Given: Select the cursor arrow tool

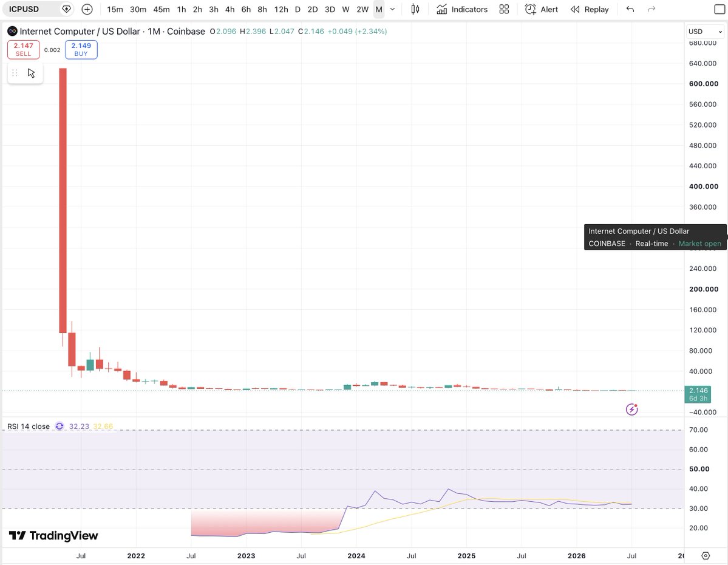Looking at the screenshot, I should pos(31,73).
